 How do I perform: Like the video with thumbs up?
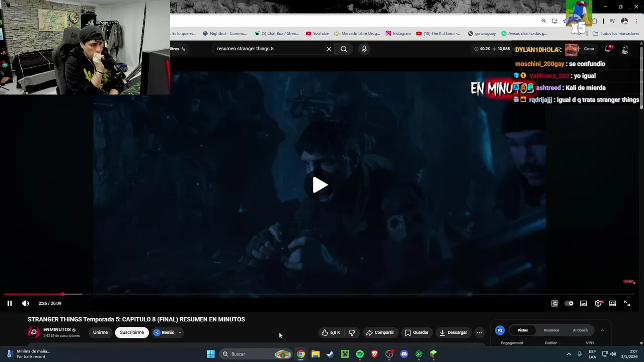[x=331, y=332]
